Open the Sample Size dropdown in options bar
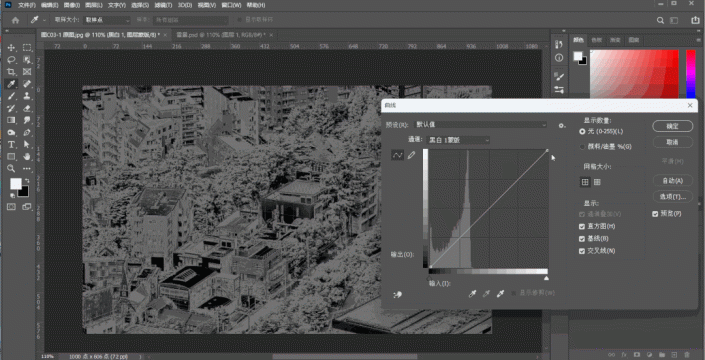This screenshot has width=705, height=360. [107, 20]
